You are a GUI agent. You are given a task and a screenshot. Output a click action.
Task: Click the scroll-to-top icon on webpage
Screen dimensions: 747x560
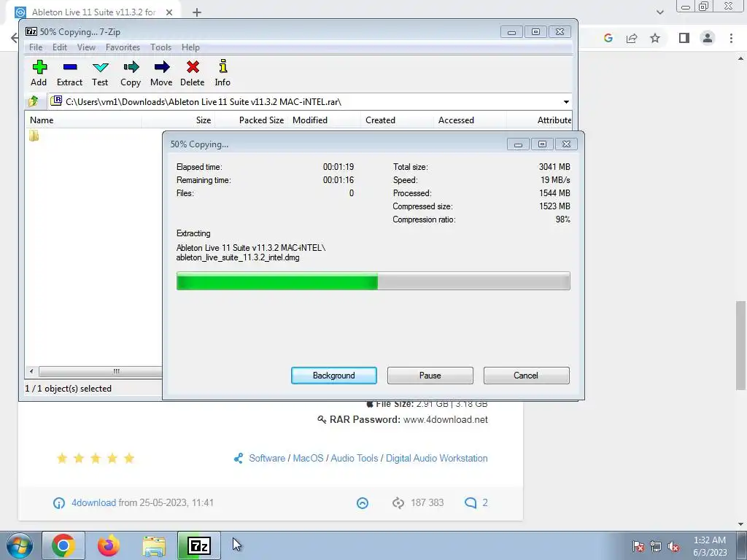click(363, 503)
